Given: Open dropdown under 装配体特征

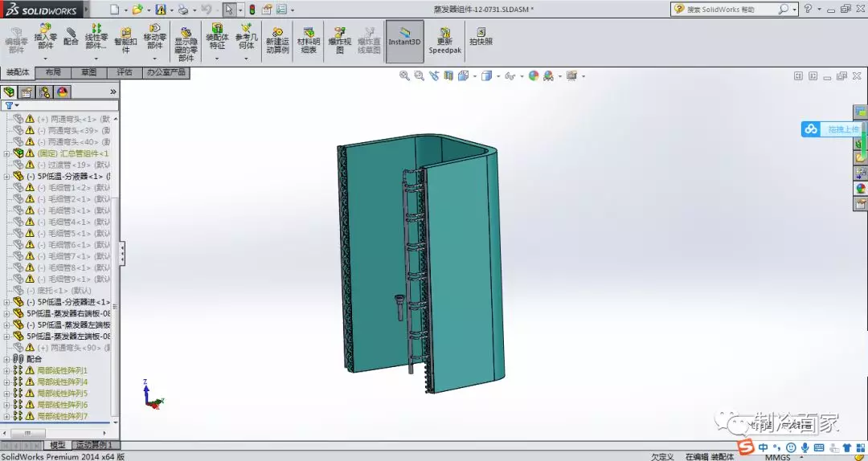Looking at the screenshot, I should pos(217,58).
